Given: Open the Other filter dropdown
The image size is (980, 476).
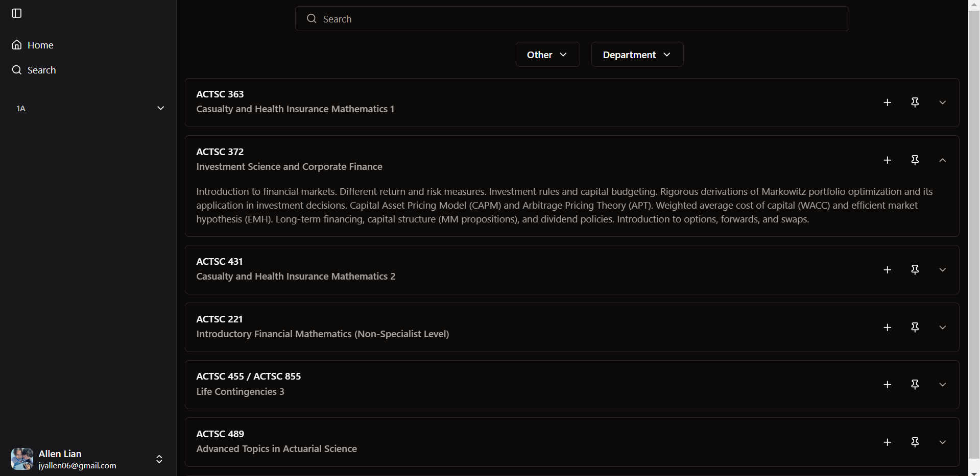Looking at the screenshot, I should (547, 55).
